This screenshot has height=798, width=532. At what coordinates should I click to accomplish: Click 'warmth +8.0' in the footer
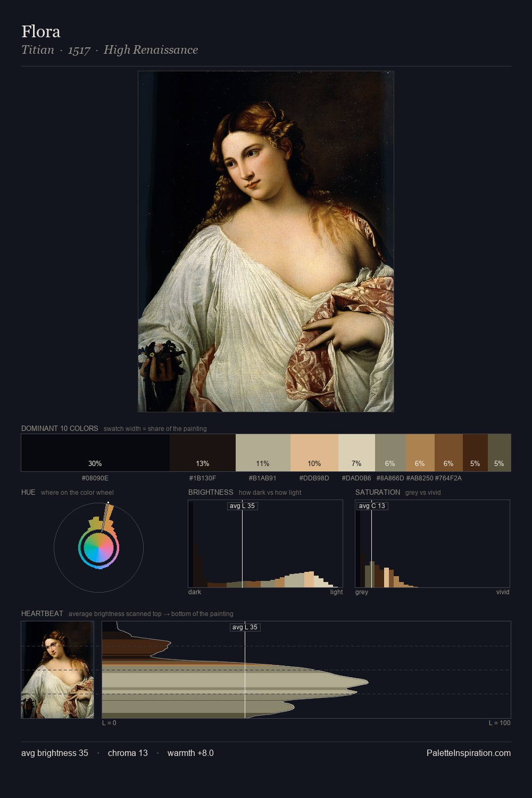tap(190, 753)
